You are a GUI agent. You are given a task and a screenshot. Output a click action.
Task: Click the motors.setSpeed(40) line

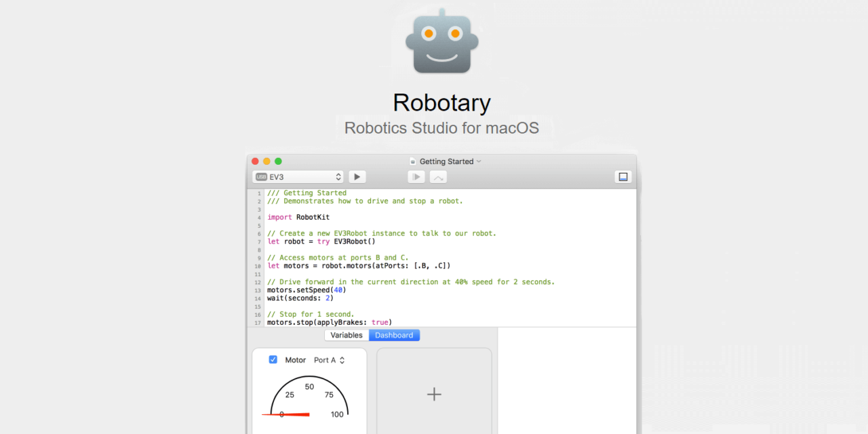(307, 290)
